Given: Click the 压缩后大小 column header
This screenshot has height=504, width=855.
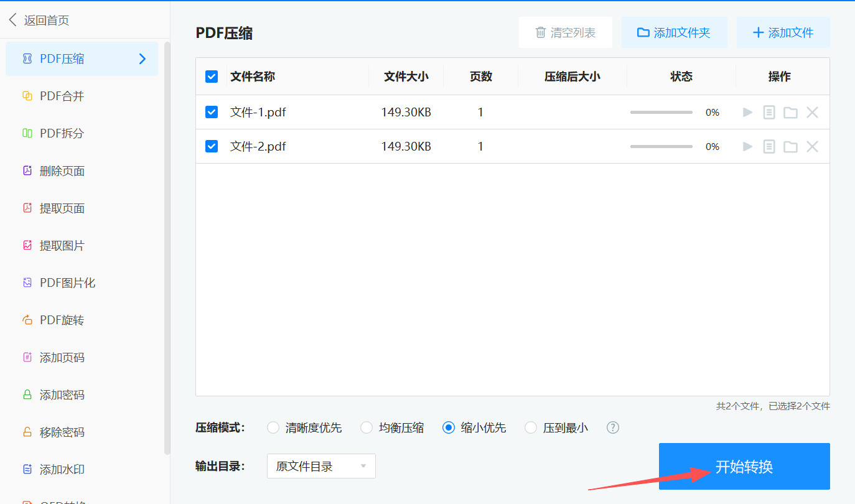Looking at the screenshot, I should [572, 77].
